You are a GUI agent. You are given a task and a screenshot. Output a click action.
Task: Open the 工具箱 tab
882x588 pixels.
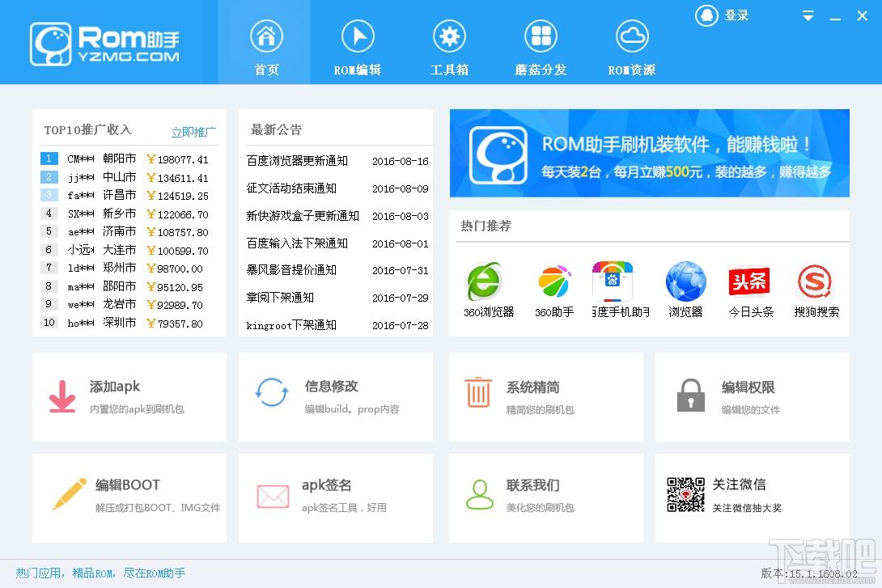pyautogui.click(x=449, y=47)
